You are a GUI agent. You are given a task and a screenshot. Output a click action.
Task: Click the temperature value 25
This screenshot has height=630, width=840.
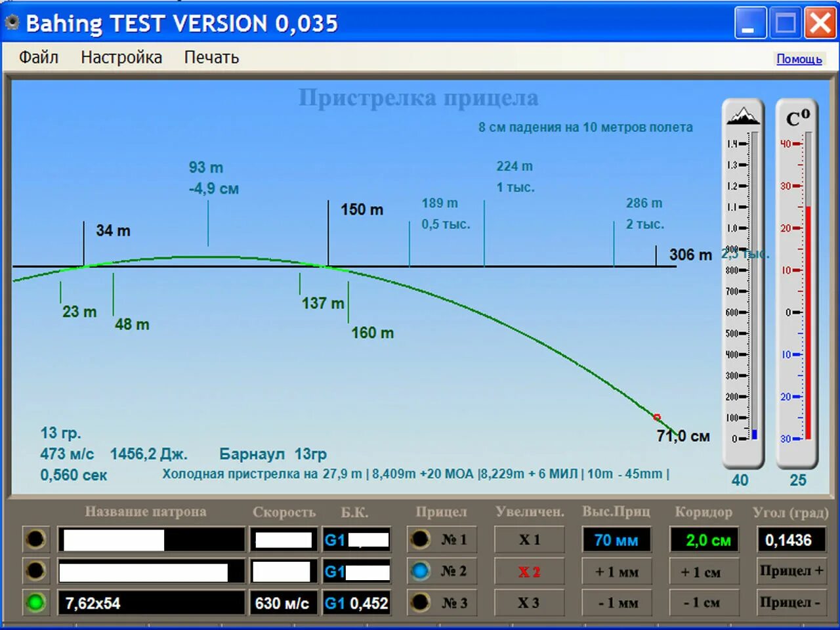coord(798,480)
